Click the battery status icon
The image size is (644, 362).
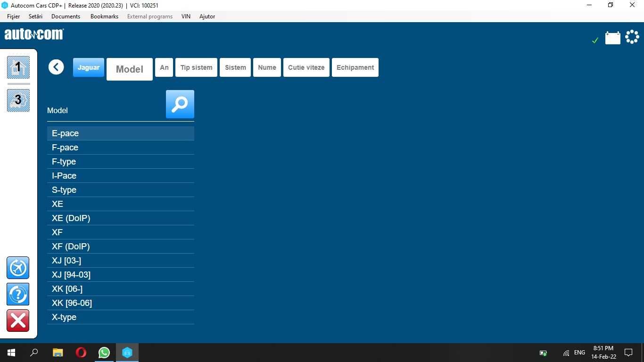613,38
